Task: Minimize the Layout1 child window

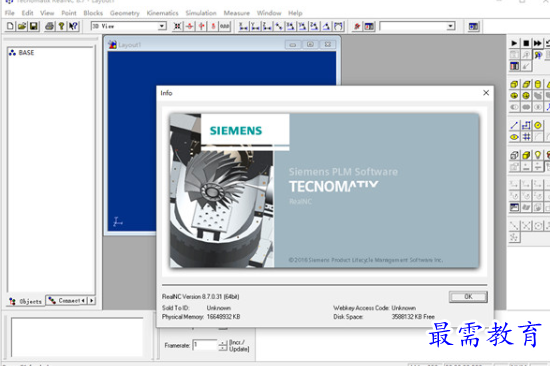Action: click(x=293, y=45)
